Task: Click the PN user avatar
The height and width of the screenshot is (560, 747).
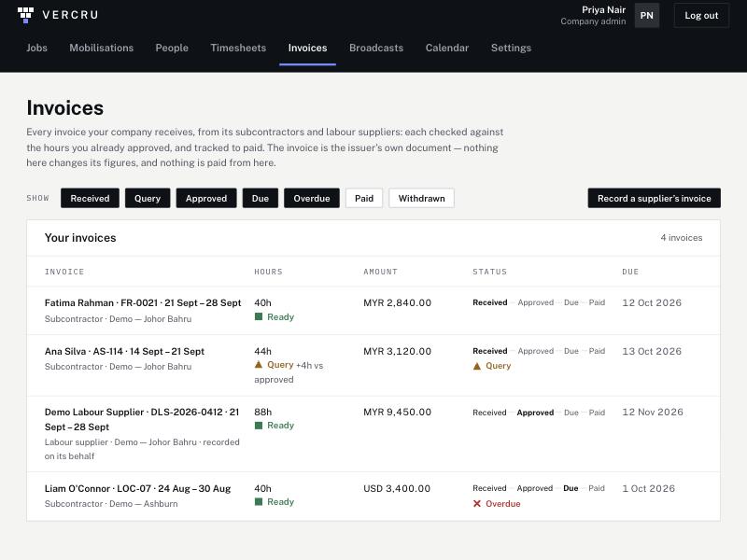Action: point(646,15)
